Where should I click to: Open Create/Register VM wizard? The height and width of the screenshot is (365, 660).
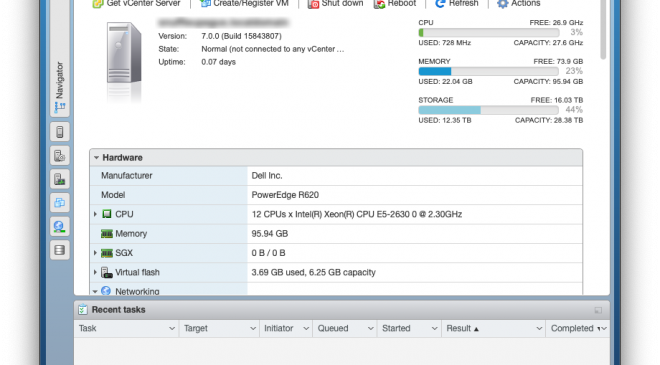pyautogui.click(x=244, y=3)
